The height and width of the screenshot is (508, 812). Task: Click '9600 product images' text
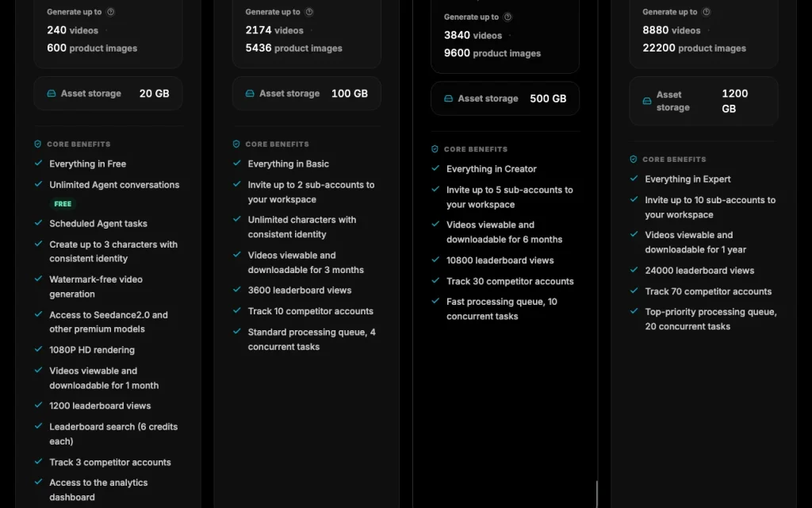[492, 53]
